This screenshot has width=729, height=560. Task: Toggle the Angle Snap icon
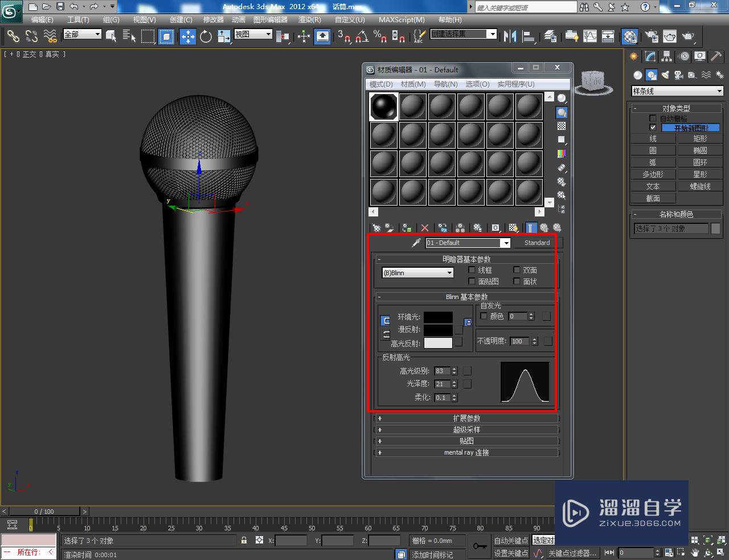(x=362, y=36)
